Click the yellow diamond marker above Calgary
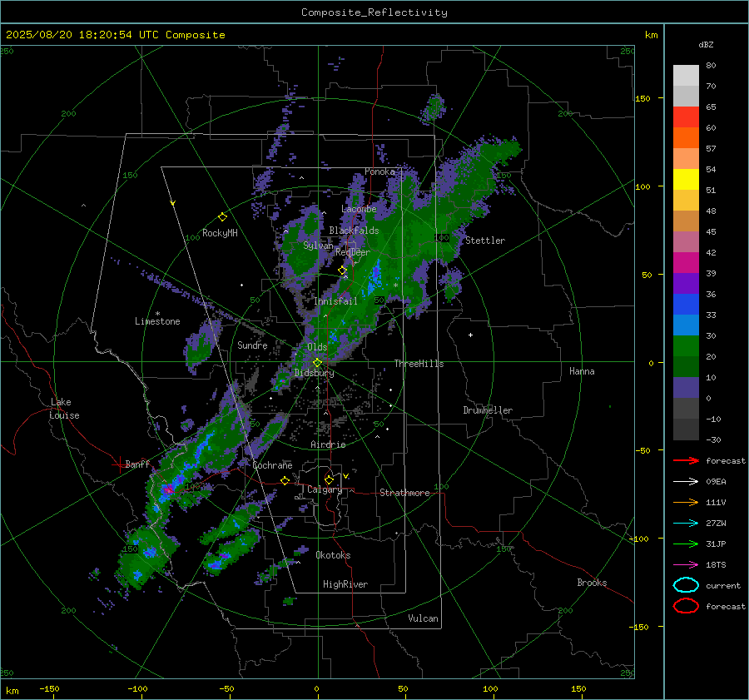The image size is (749, 700). tap(329, 479)
